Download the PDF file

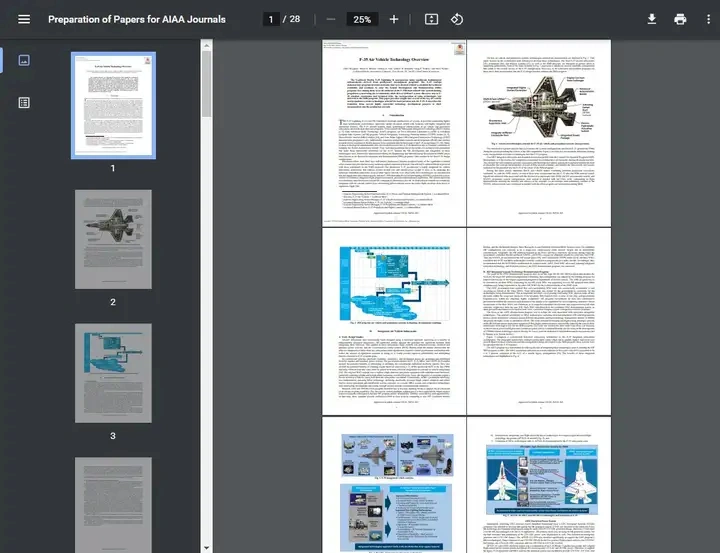652,19
